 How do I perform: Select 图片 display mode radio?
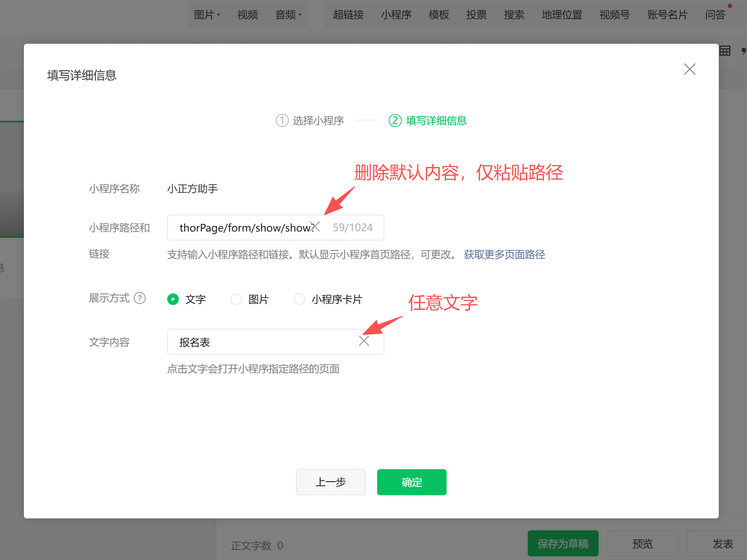coord(236,299)
